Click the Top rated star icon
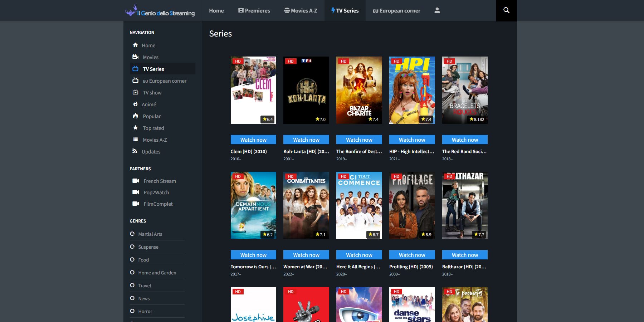The height and width of the screenshot is (322, 644). click(x=136, y=128)
